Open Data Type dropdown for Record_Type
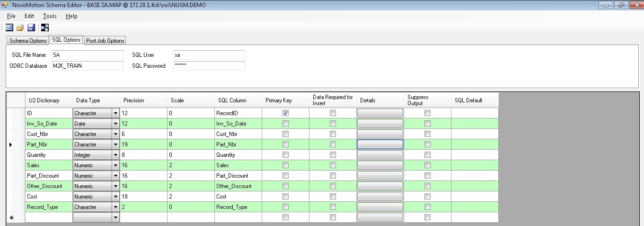Image resolution: width=644 pixels, height=226 pixels. (115, 207)
